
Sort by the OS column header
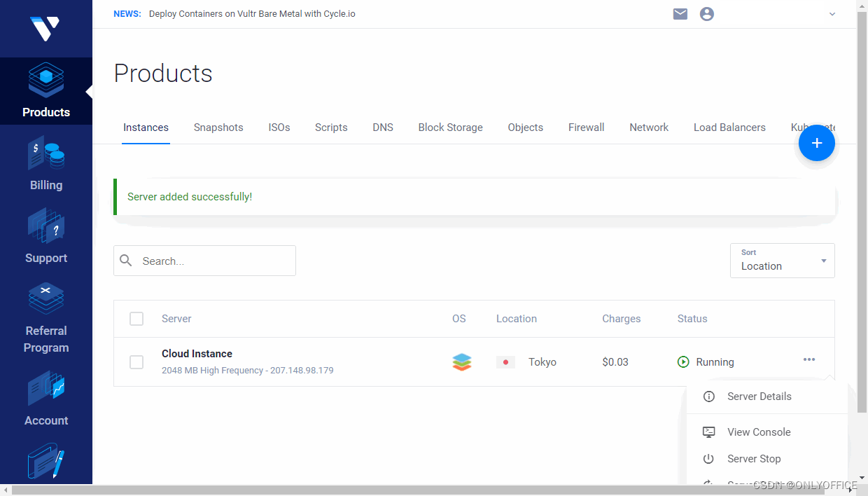pyautogui.click(x=459, y=319)
